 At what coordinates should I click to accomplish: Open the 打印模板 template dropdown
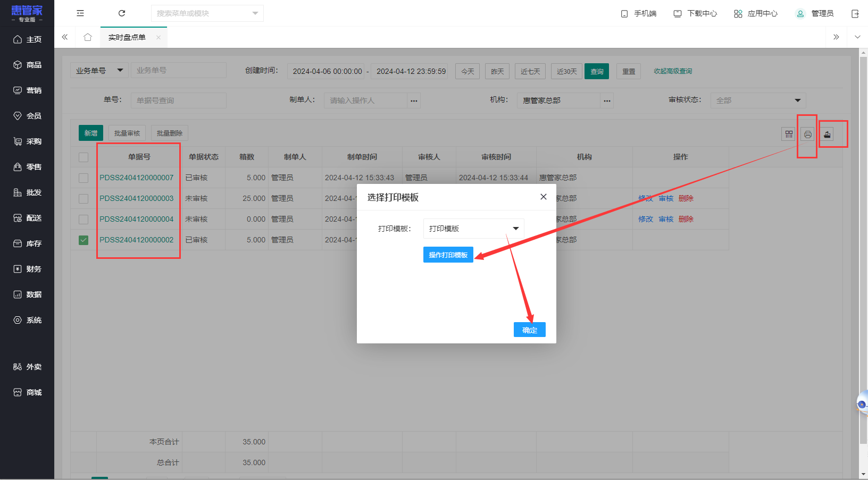[474, 229]
